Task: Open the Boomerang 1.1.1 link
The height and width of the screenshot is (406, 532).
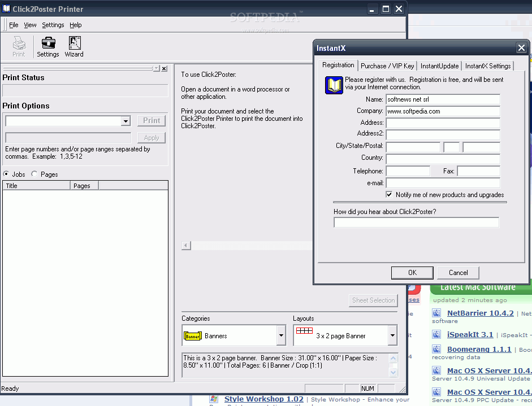Action: point(479,349)
